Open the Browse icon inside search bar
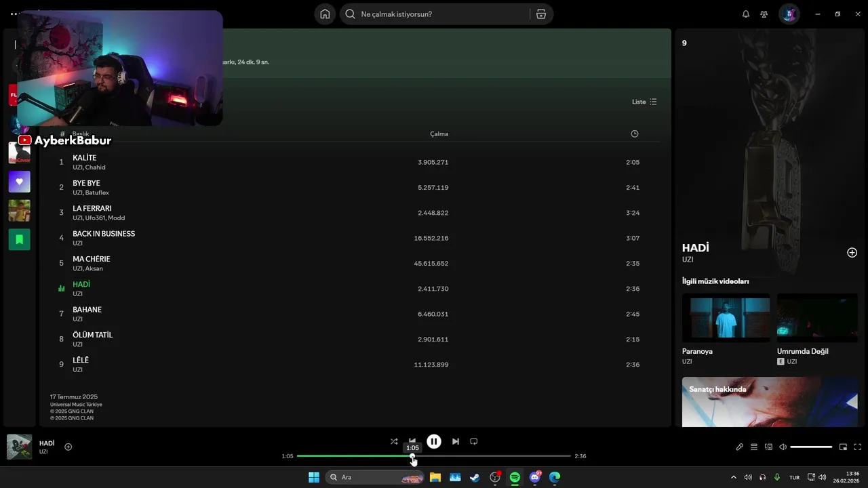The width and height of the screenshot is (868, 488). click(x=541, y=14)
